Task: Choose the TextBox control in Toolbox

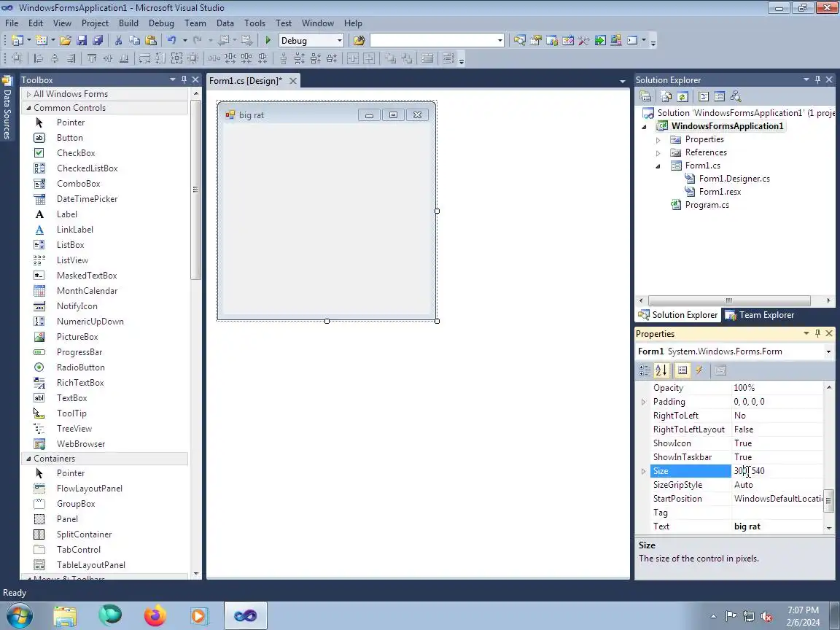Action: click(x=71, y=398)
